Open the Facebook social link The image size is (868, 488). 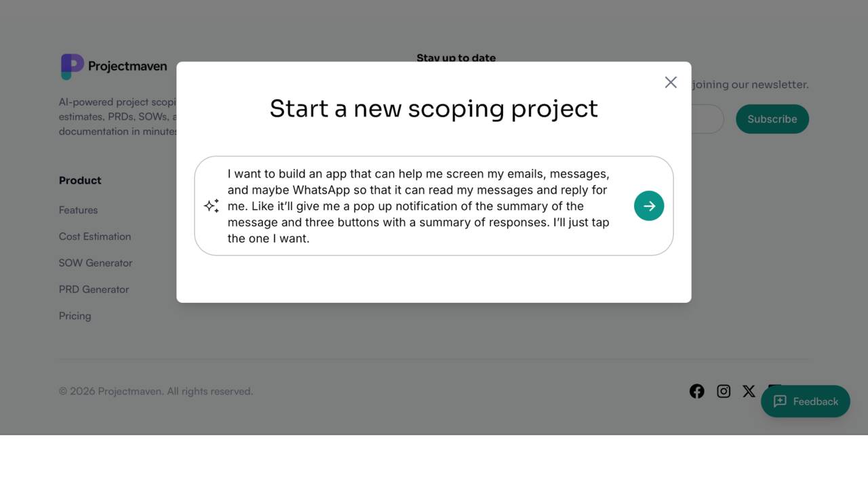tap(696, 391)
